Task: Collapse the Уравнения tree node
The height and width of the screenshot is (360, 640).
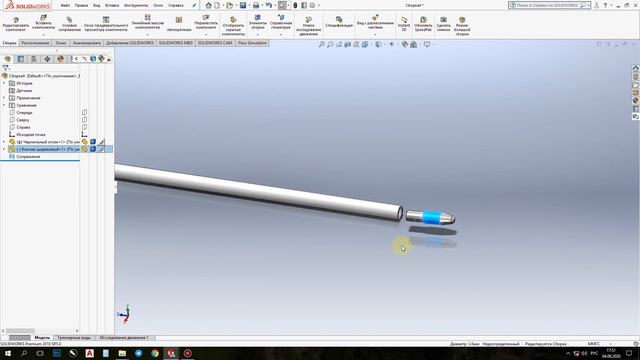Action: (4, 105)
